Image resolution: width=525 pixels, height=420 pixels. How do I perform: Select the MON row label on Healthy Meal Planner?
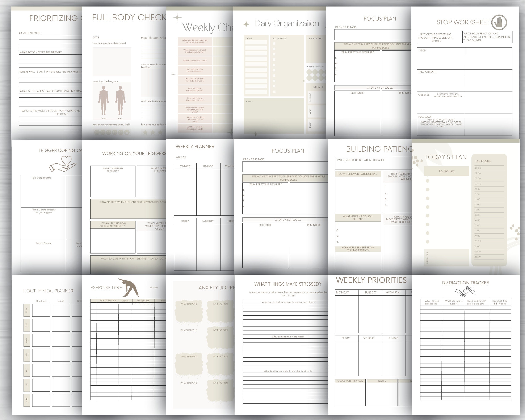[27, 310]
